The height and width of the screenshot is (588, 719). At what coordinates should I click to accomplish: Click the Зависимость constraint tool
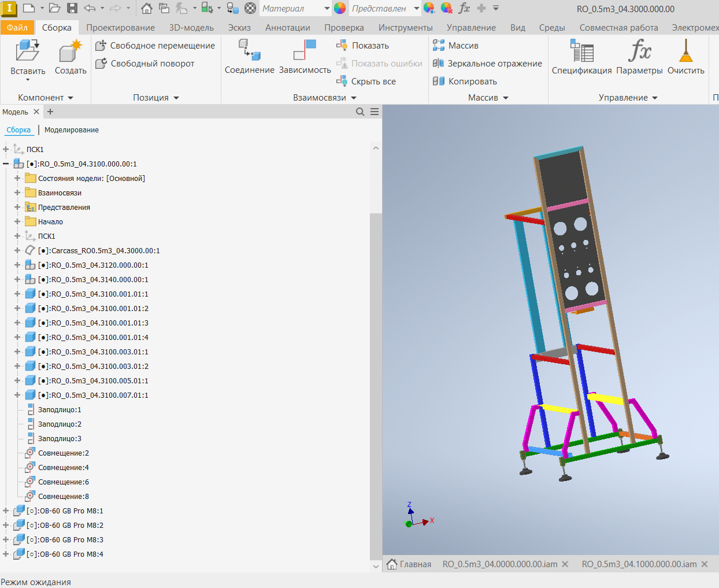[305, 57]
